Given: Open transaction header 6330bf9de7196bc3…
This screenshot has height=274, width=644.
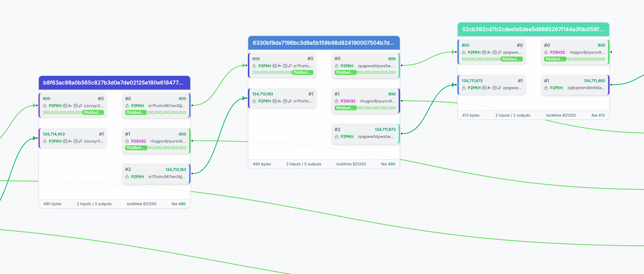Looking at the screenshot, I should point(324,43).
